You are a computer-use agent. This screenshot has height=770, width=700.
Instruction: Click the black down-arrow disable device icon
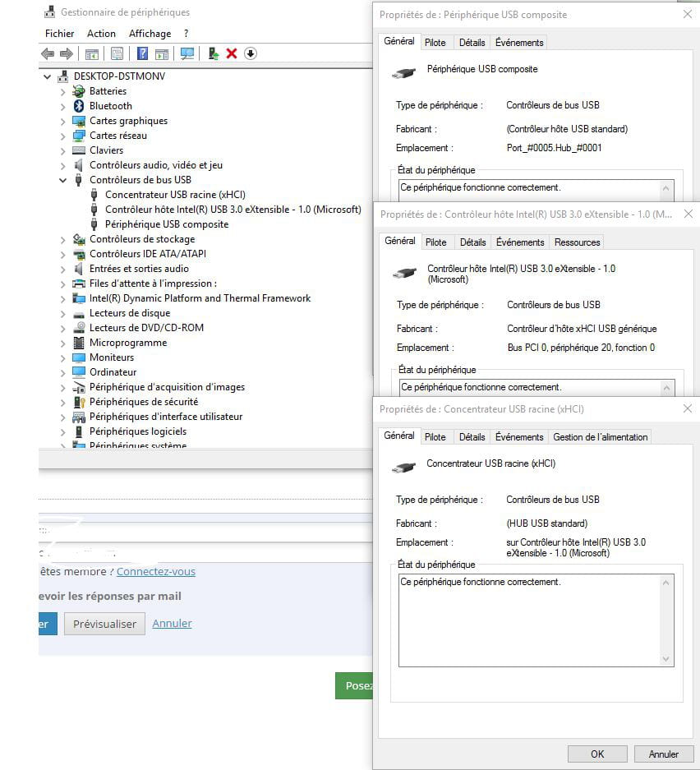(251, 53)
